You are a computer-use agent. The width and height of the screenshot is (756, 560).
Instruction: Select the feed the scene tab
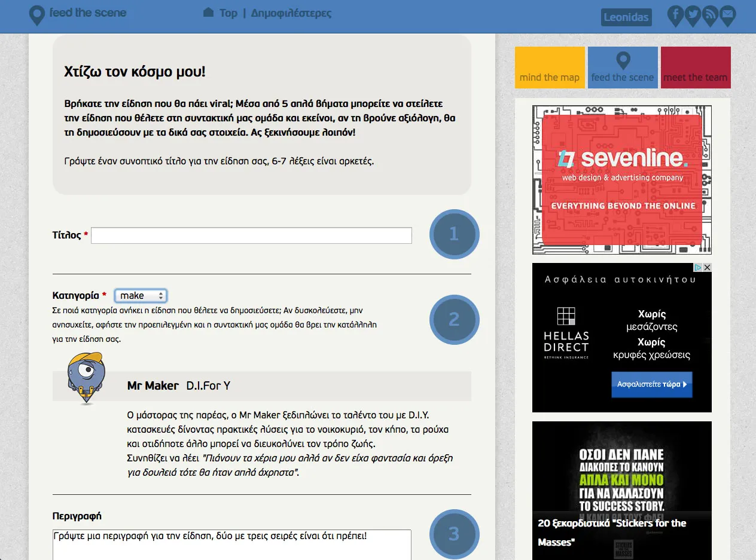623,68
